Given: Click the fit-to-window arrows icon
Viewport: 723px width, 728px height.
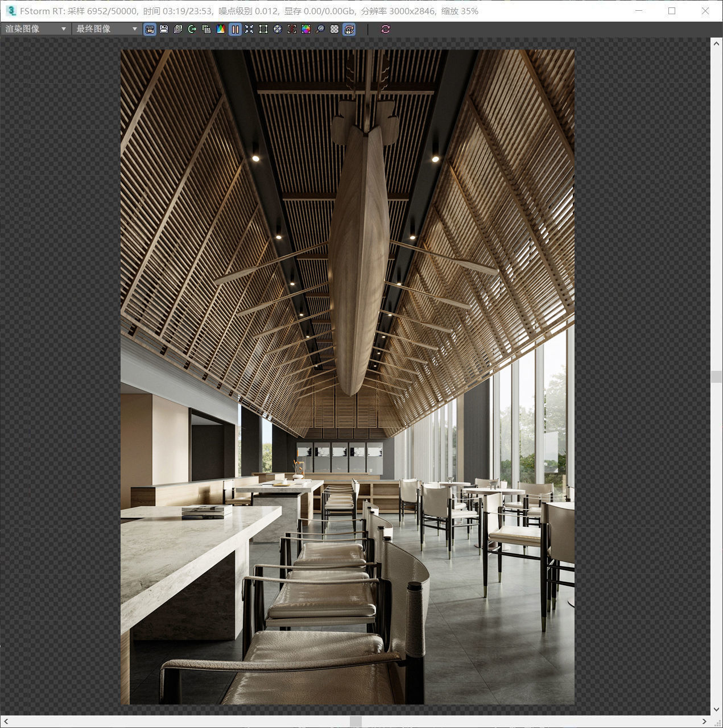Looking at the screenshot, I should point(249,29).
